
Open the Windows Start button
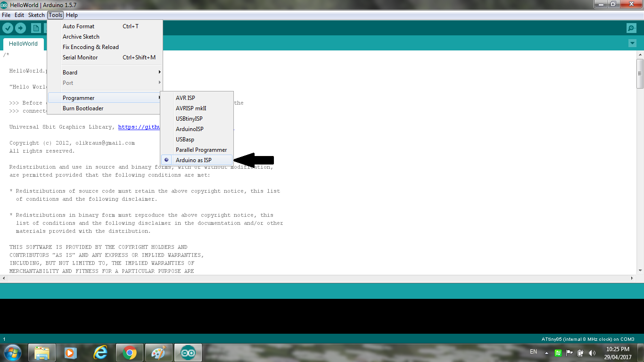tap(13, 353)
